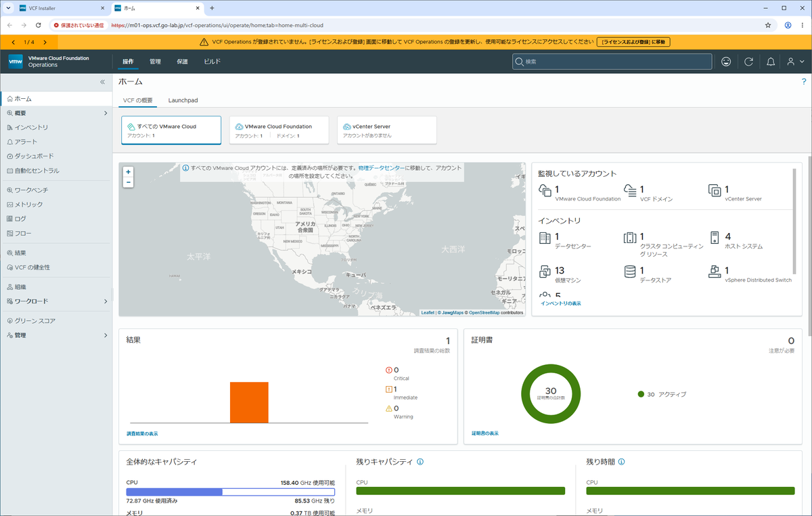The image size is (812, 516).
Task: Click the browser tab search dropdown
Action: (7, 8)
